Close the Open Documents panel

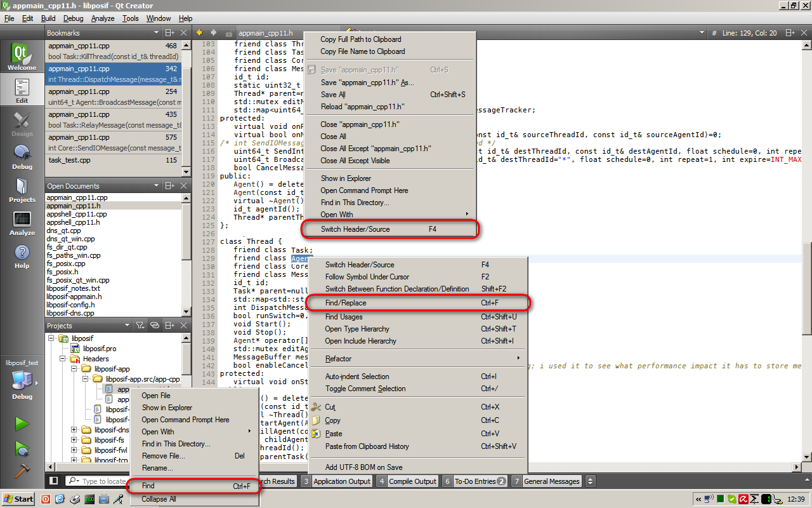(x=184, y=186)
